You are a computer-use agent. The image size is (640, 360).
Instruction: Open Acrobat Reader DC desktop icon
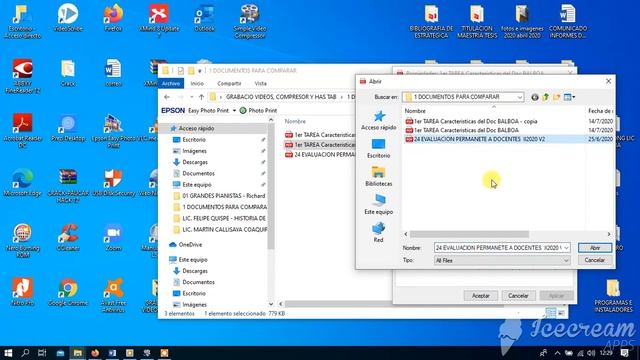pyautogui.click(x=22, y=131)
